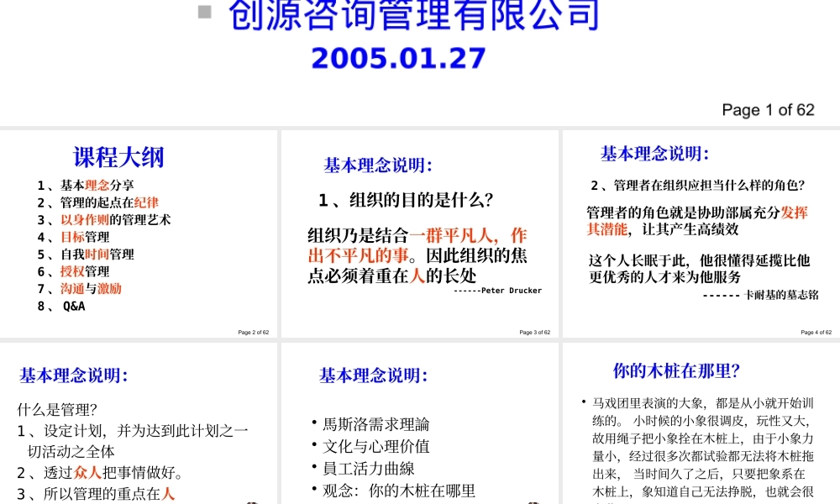This screenshot has height=504, width=840.
Task: Click the label Page 3 of 62
Action: click(x=534, y=332)
